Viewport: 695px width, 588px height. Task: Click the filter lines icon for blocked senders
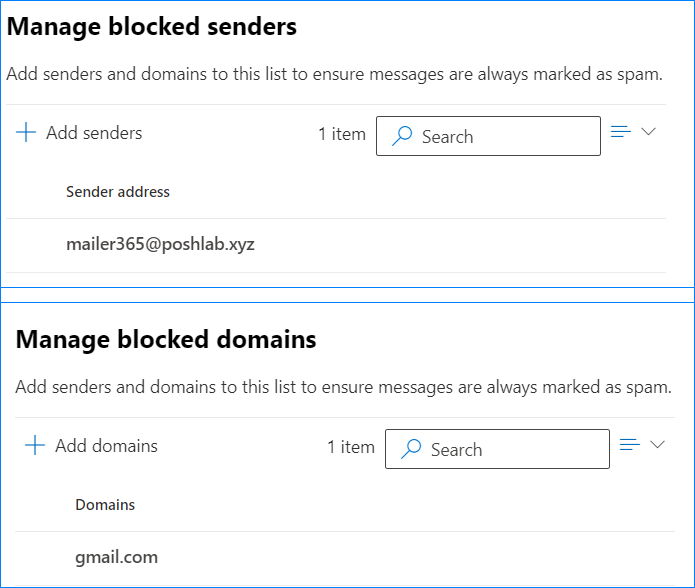point(620,132)
